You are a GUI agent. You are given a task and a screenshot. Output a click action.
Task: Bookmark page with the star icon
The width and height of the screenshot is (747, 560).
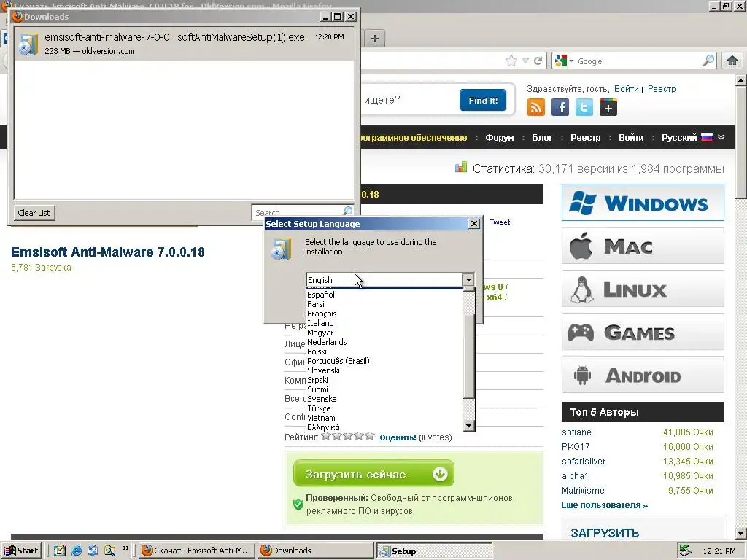511,61
